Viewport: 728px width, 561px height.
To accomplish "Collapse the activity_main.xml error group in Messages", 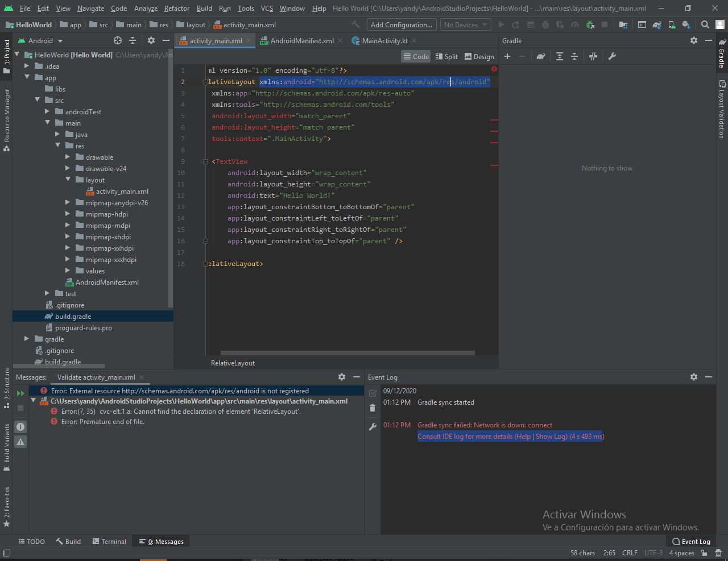I will (x=34, y=401).
